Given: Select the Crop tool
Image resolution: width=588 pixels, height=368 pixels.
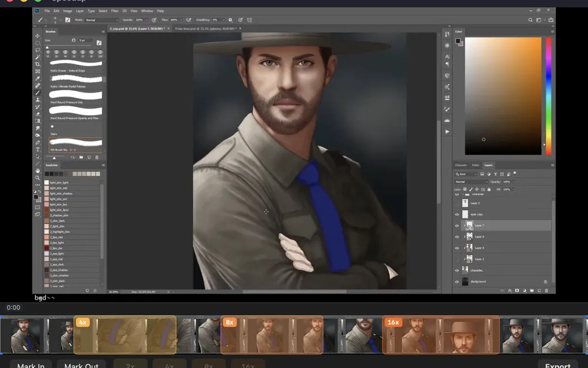Looking at the screenshot, I should click(x=37, y=64).
